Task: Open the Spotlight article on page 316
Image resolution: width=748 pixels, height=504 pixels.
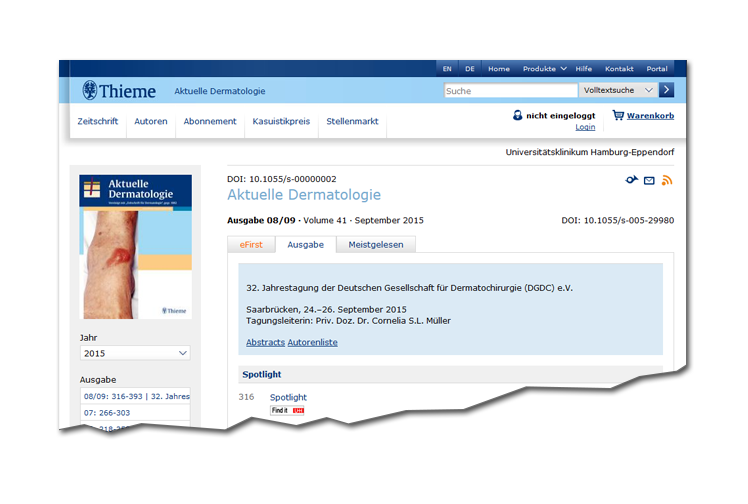Action: pos(288,397)
